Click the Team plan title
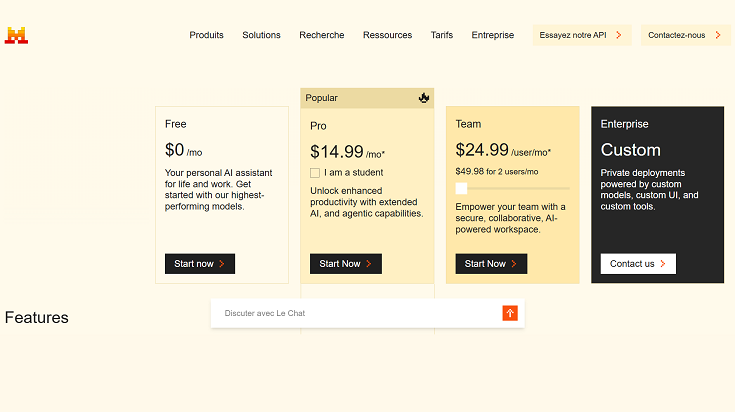This screenshot has width=735, height=412. pyautogui.click(x=468, y=124)
